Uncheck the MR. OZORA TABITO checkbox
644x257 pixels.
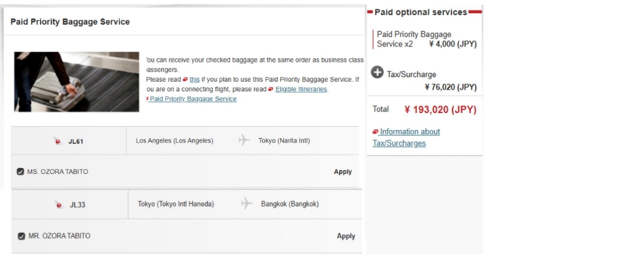[21, 236]
